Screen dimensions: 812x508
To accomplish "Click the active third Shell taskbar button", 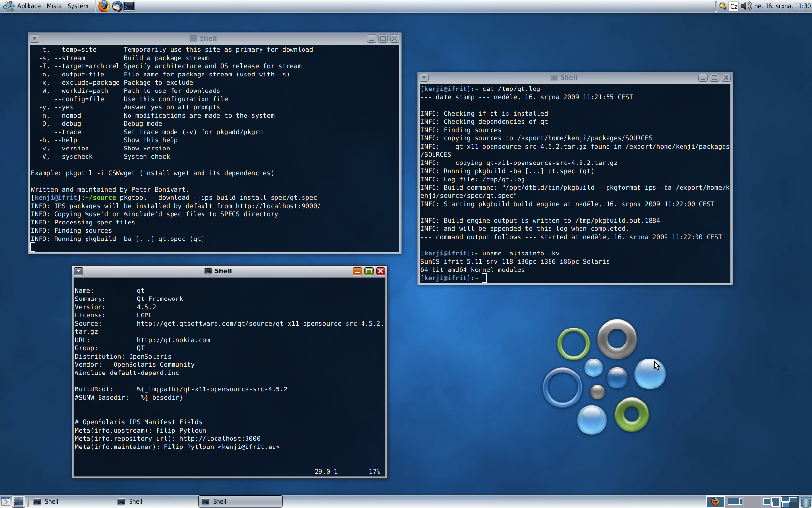I will [x=240, y=502].
